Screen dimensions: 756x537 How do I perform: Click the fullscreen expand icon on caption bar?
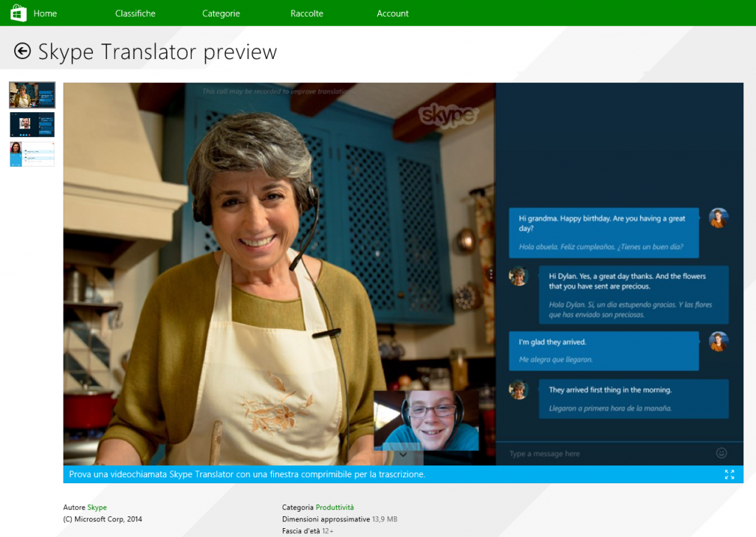pyautogui.click(x=729, y=474)
